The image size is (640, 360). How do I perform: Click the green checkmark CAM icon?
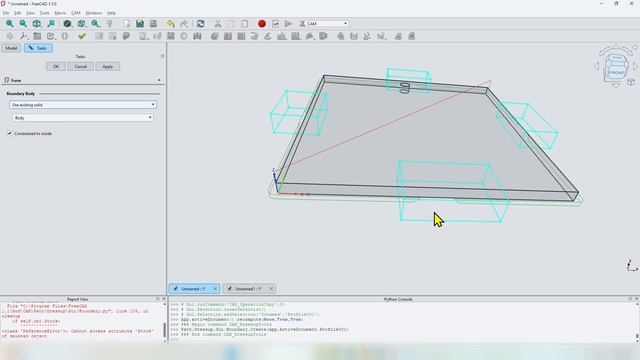point(82,36)
